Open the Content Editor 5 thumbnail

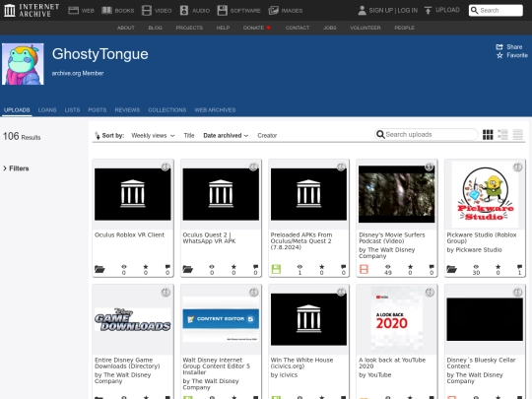click(x=221, y=319)
